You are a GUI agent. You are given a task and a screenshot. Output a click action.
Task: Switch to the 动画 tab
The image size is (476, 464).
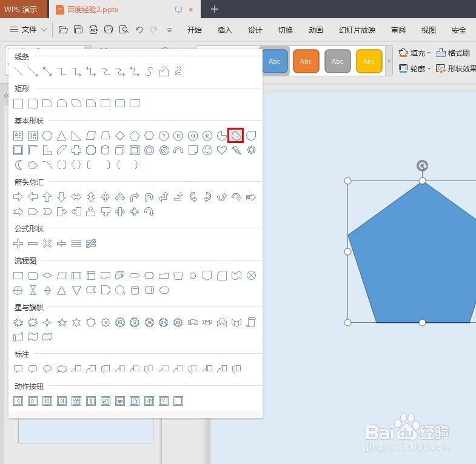(x=316, y=30)
